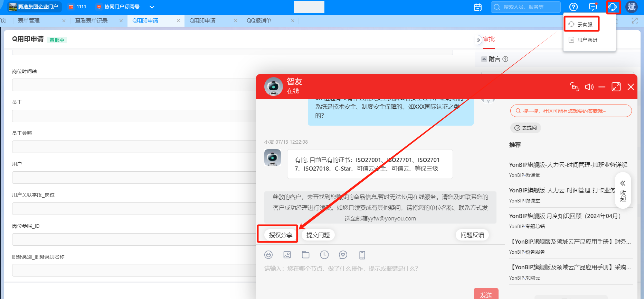Click the mobile phone icon in chat toolbar
This screenshot has height=299, width=644.
[362, 255]
